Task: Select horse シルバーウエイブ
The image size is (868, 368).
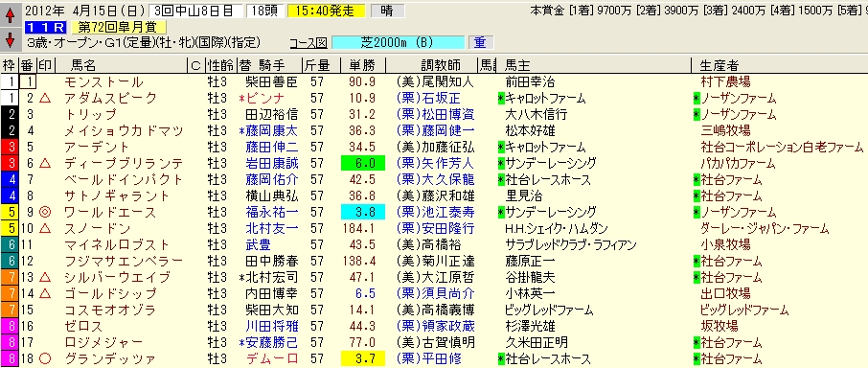Action: [116, 277]
